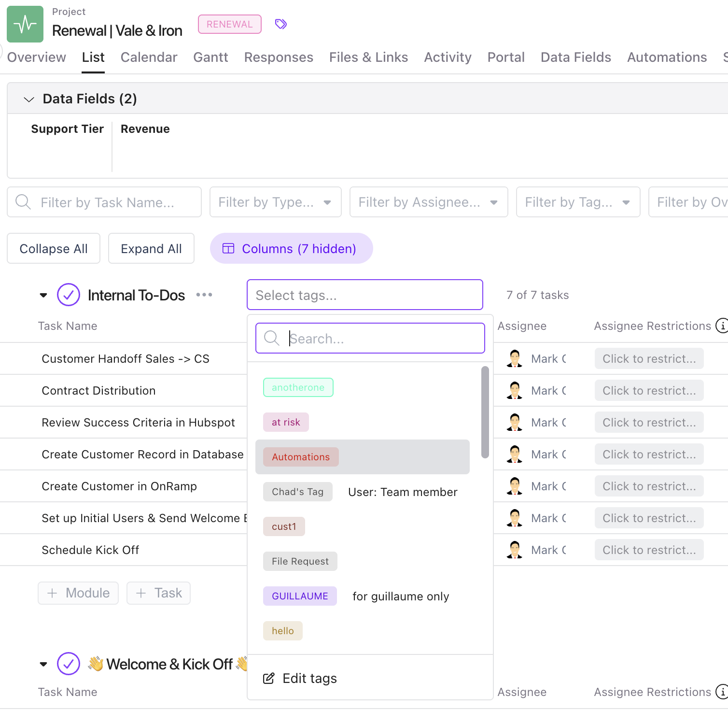The width and height of the screenshot is (728, 710).
Task: Click the search magnifier in task name filter
Action: pos(23,202)
